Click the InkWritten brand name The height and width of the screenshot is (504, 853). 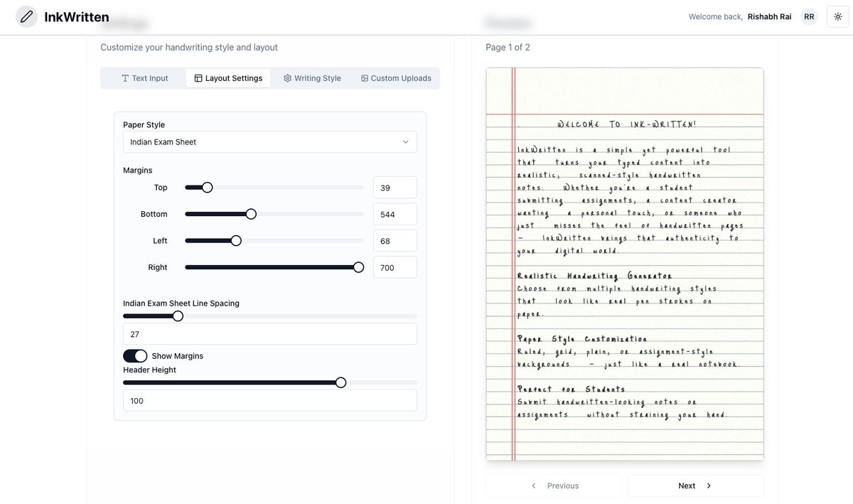tap(77, 16)
